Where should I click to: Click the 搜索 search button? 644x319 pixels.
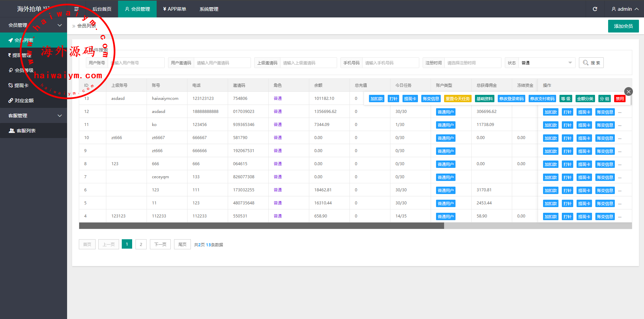[591, 63]
